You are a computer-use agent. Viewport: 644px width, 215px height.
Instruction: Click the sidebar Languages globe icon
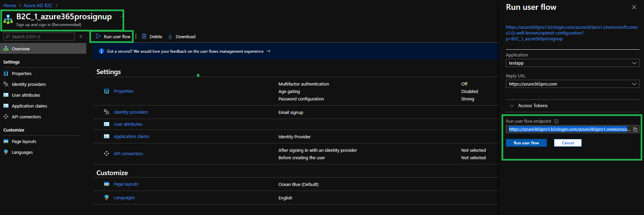pyautogui.click(x=6, y=152)
